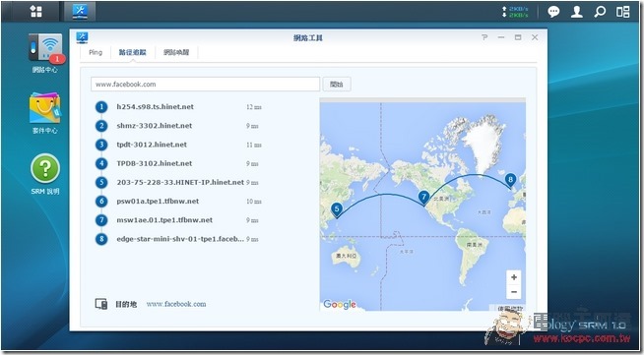The height and width of the screenshot is (355, 644).
Task: Click map marker 5 near Taiwan
Action: click(337, 209)
